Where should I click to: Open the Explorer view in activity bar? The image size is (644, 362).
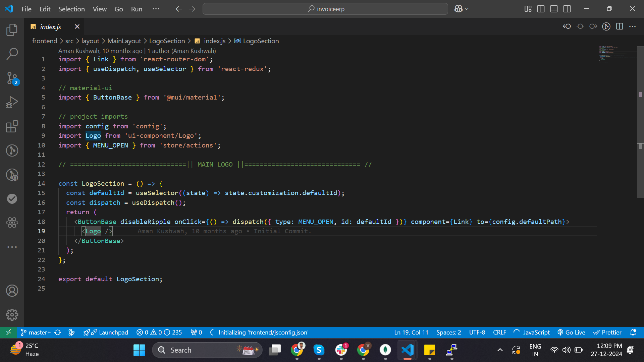pyautogui.click(x=12, y=30)
